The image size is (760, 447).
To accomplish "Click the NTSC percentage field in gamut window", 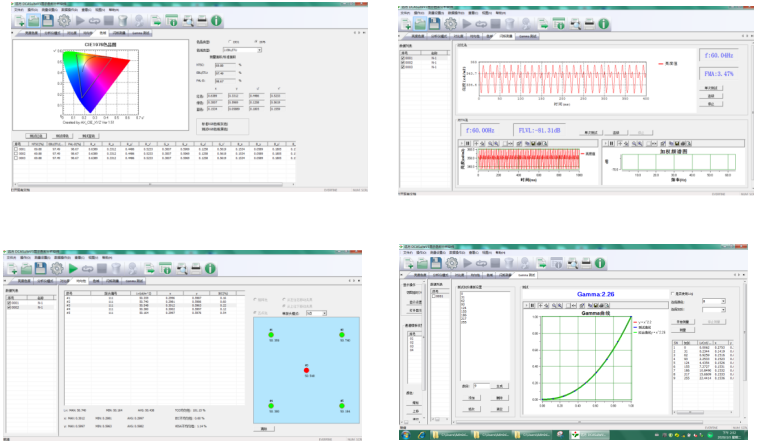I will tap(225, 64).
